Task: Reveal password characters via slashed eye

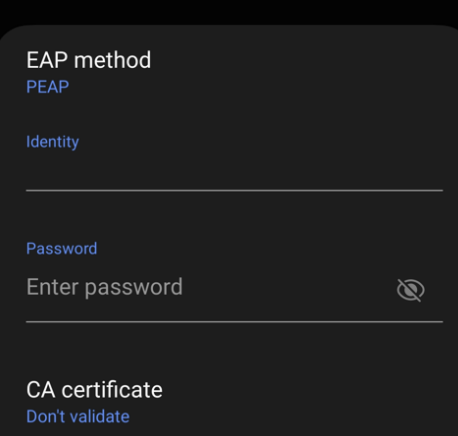Action: point(410,290)
